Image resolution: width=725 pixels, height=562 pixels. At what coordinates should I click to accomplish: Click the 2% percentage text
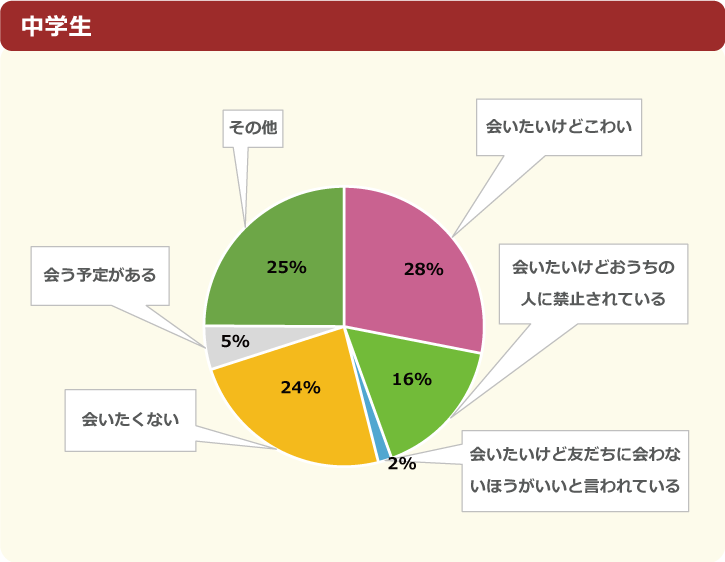tap(402, 463)
